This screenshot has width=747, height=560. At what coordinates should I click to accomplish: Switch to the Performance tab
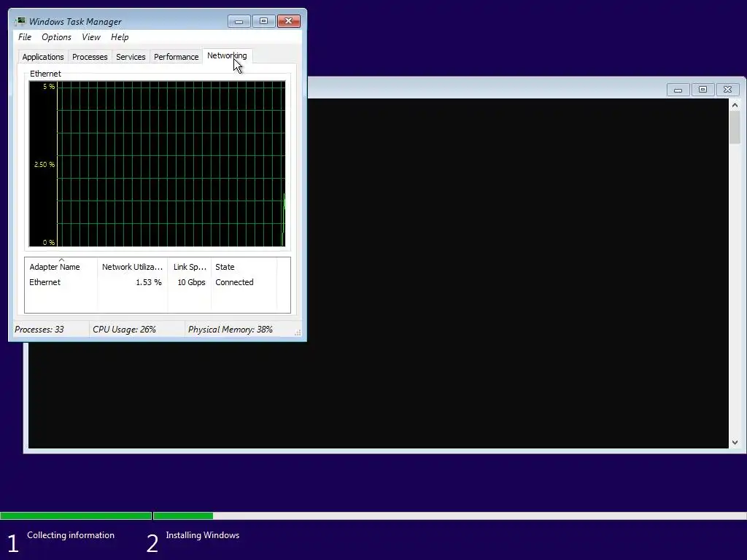[x=176, y=57]
